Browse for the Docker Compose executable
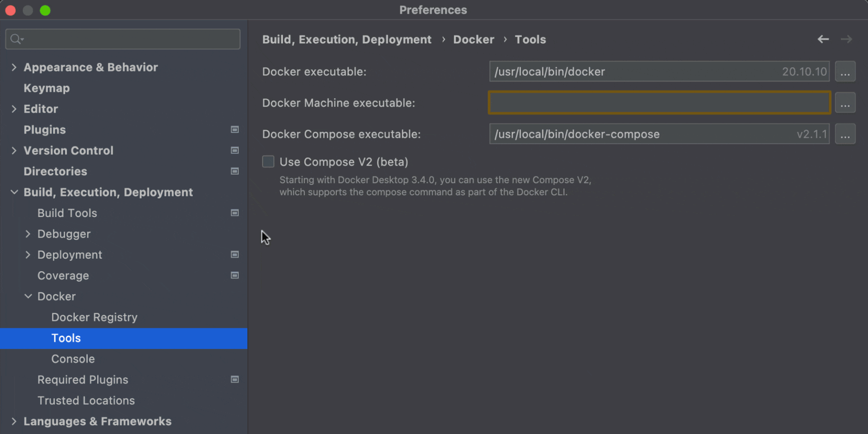The width and height of the screenshot is (868, 434). click(845, 134)
